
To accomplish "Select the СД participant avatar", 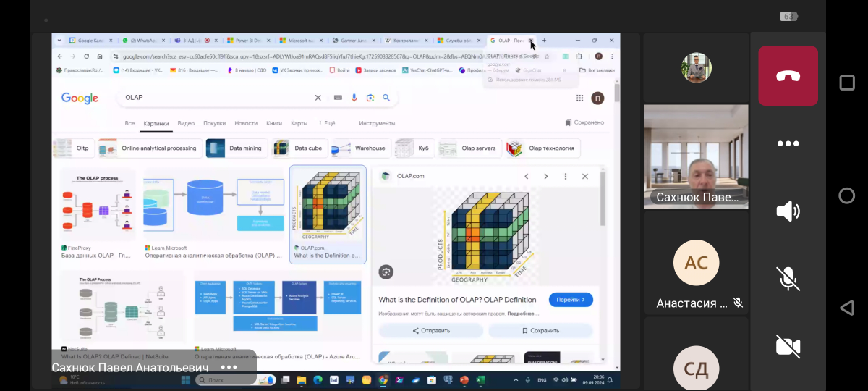I will click(x=697, y=369).
